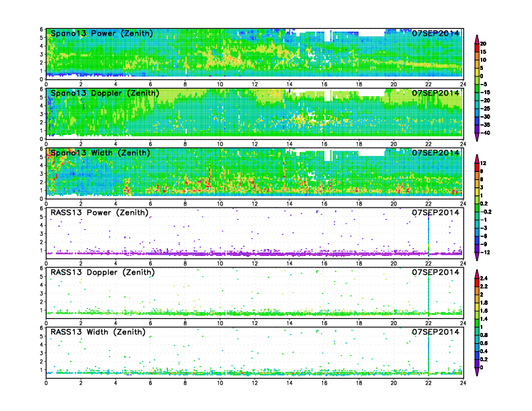This screenshot has width=532, height=411.
Task: Click y-axis tick 6 of Spano13 Power panel
Action: (42, 30)
